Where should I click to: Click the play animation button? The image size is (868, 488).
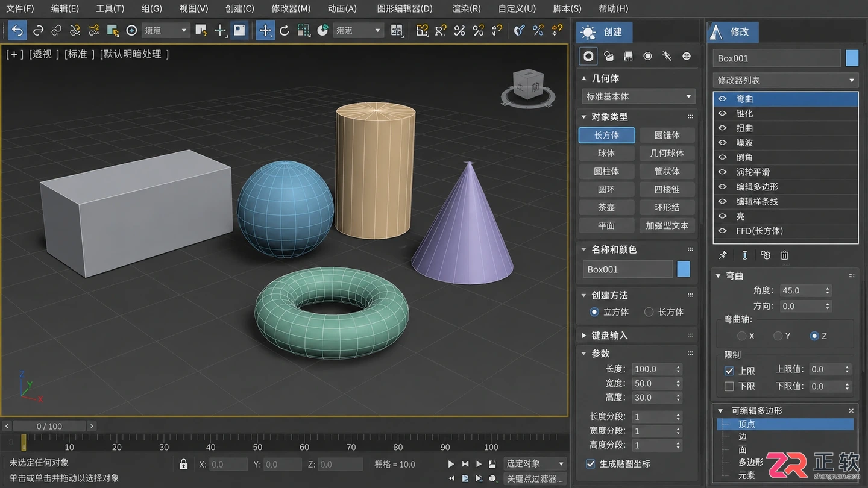(x=451, y=465)
